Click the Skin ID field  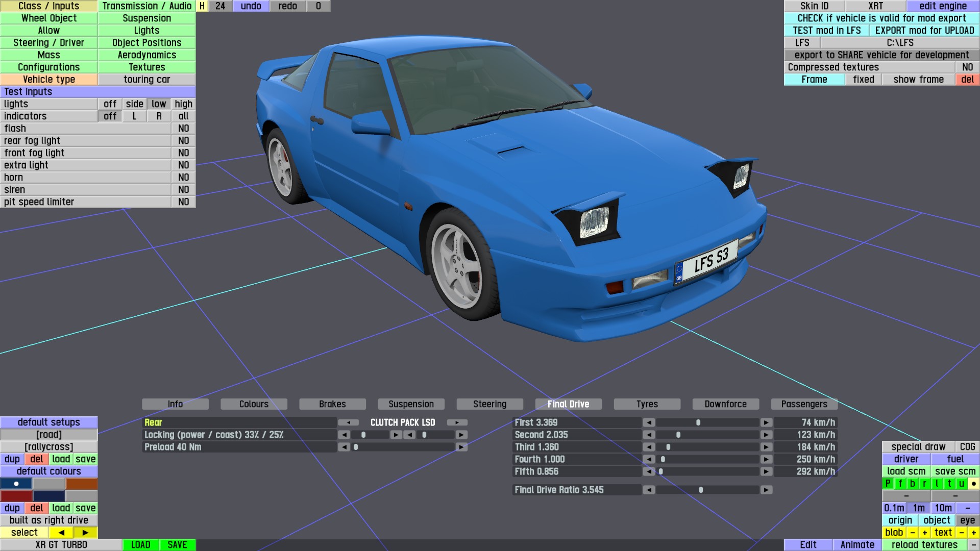(x=814, y=6)
